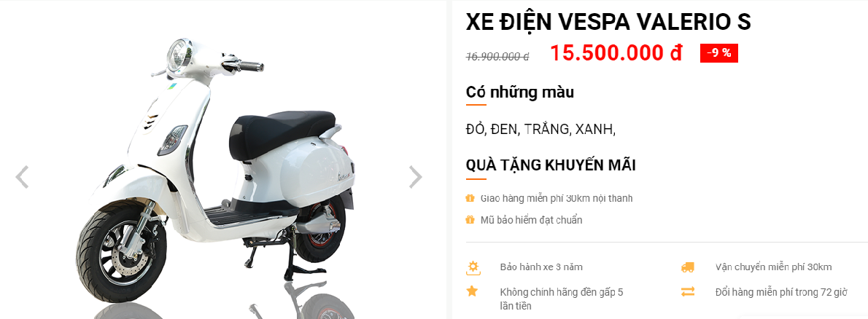Click the red -9 % discount badge

718,53
